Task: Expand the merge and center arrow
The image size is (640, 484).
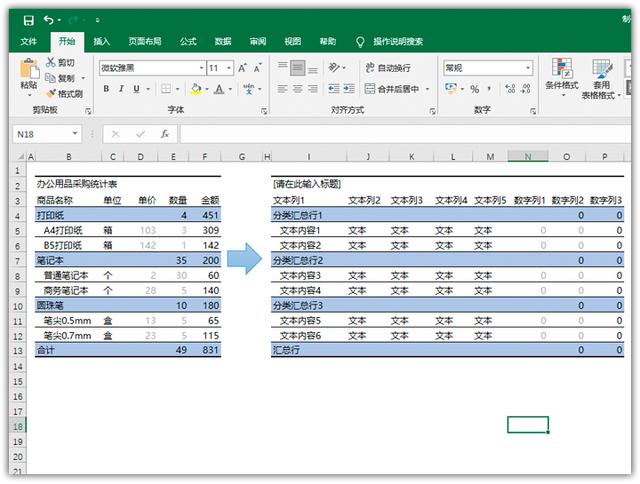Action: tap(427, 89)
